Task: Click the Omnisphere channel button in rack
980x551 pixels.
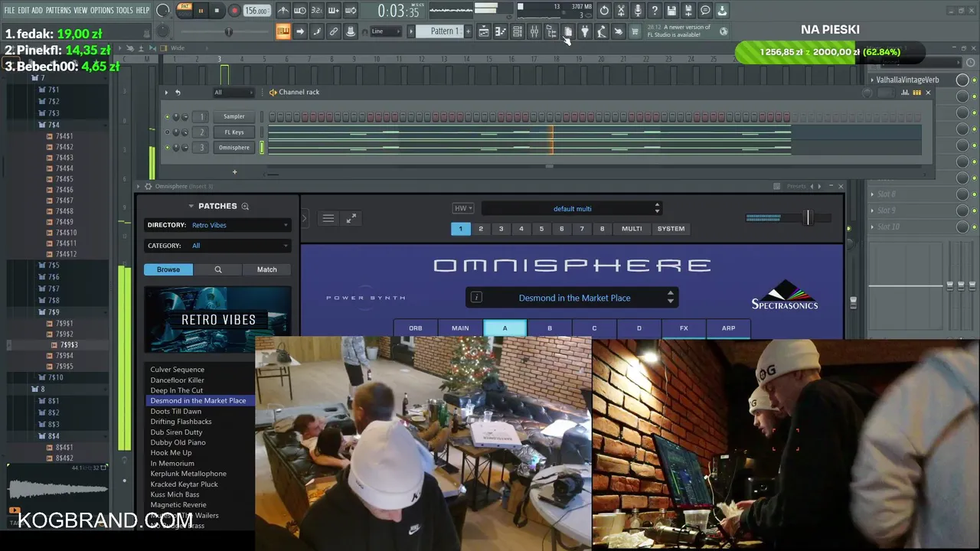Action: tap(234, 147)
